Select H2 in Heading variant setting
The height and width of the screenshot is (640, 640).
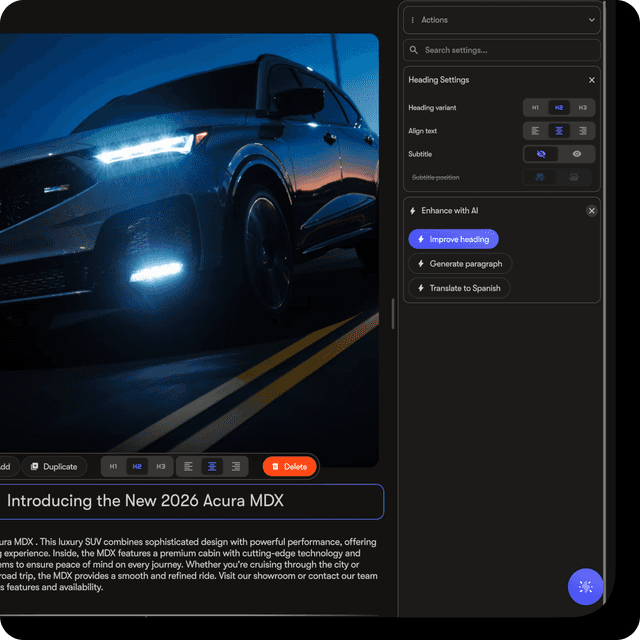coord(559,108)
